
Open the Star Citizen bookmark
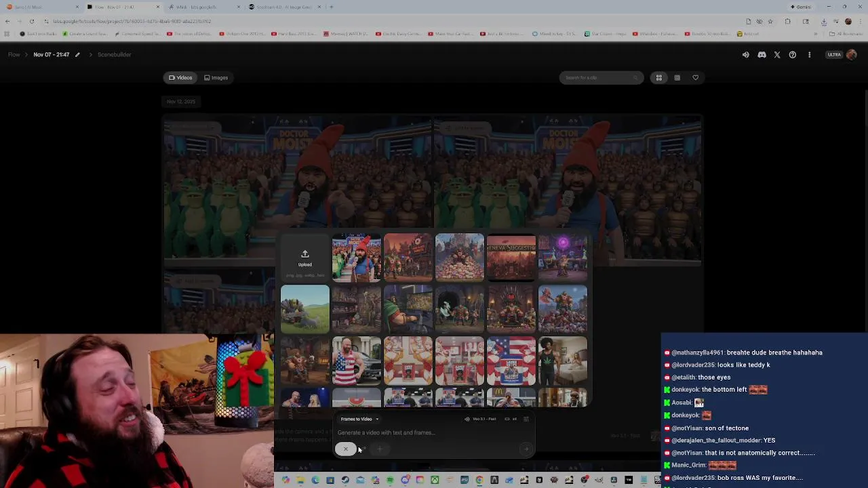[x=604, y=34]
